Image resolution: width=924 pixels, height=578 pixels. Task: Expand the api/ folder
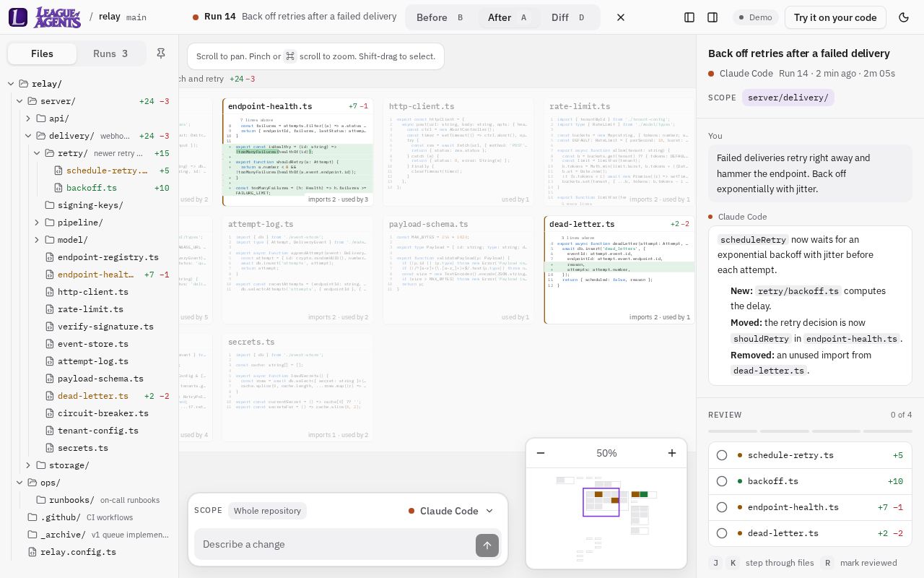pos(28,118)
